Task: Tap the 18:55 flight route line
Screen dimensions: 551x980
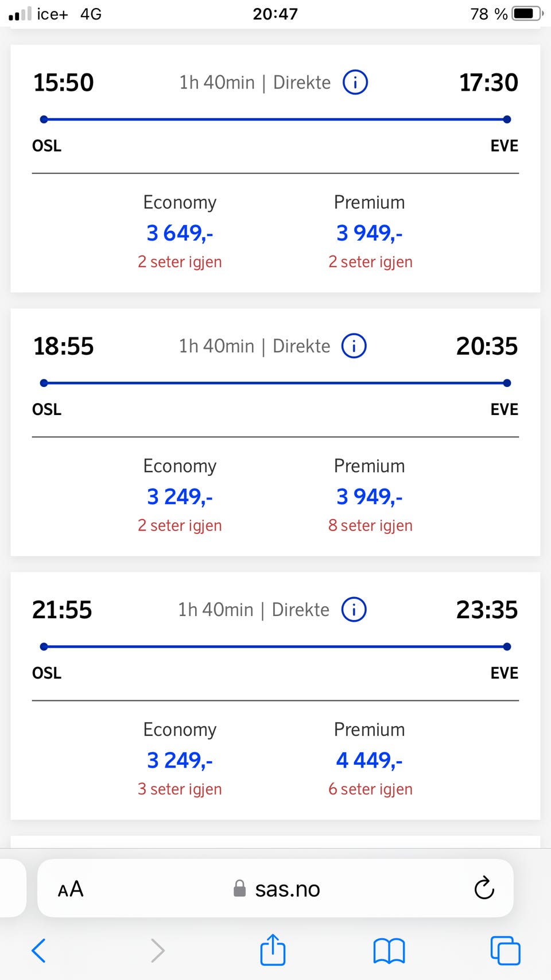Action: [x=275, y=383]
